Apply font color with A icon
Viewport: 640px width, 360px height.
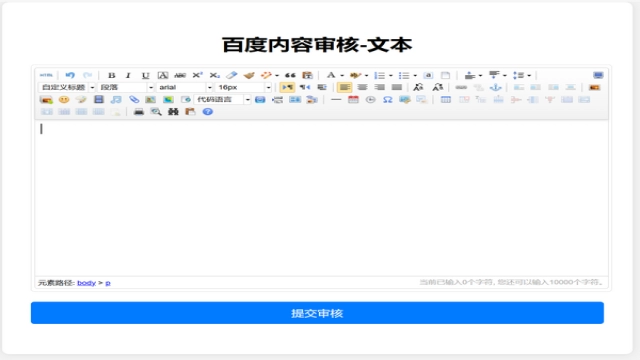pyautogui.click(x=331, y=75)
